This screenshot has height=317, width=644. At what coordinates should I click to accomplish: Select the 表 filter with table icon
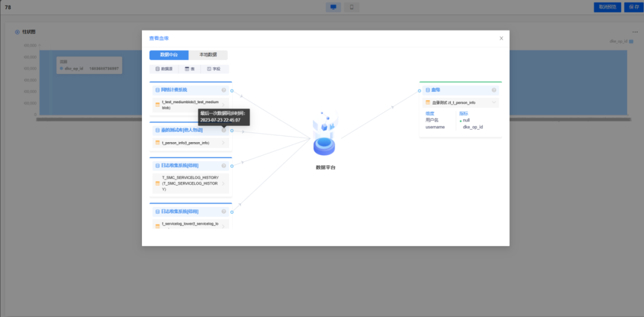[x=190, y=69]
